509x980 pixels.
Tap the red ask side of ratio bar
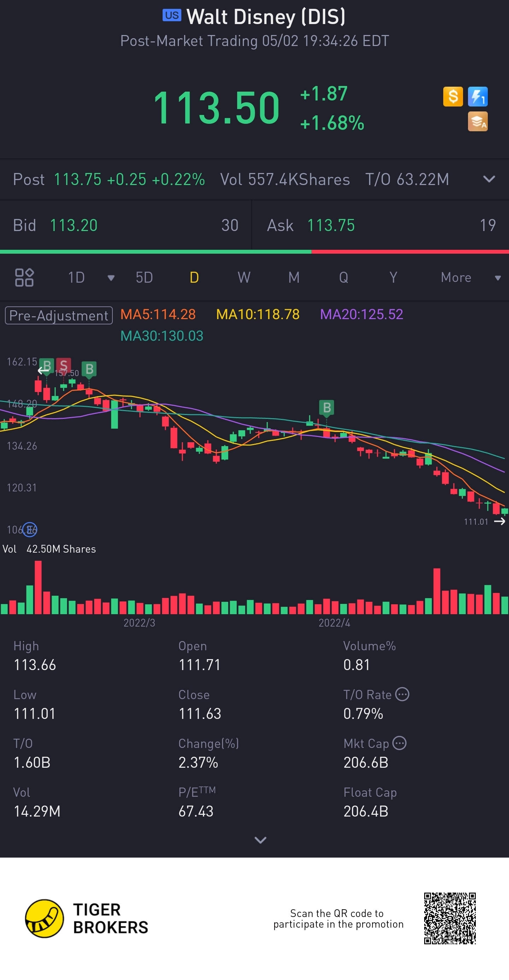(410, 252)
